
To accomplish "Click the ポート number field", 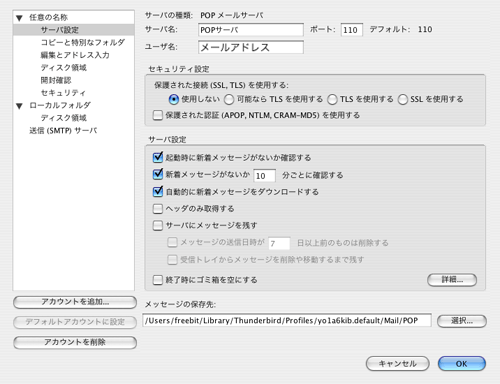I will tap(352, 30).
